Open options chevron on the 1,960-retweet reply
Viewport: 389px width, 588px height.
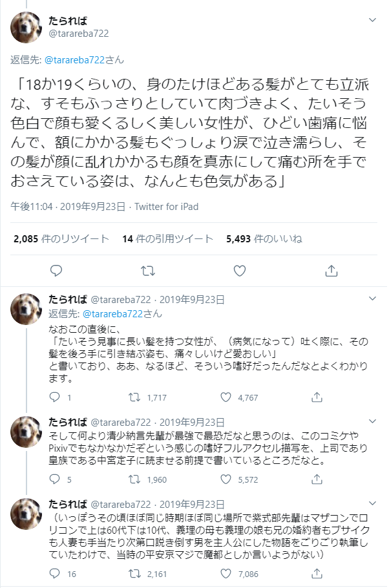click(x=372, y=421)
